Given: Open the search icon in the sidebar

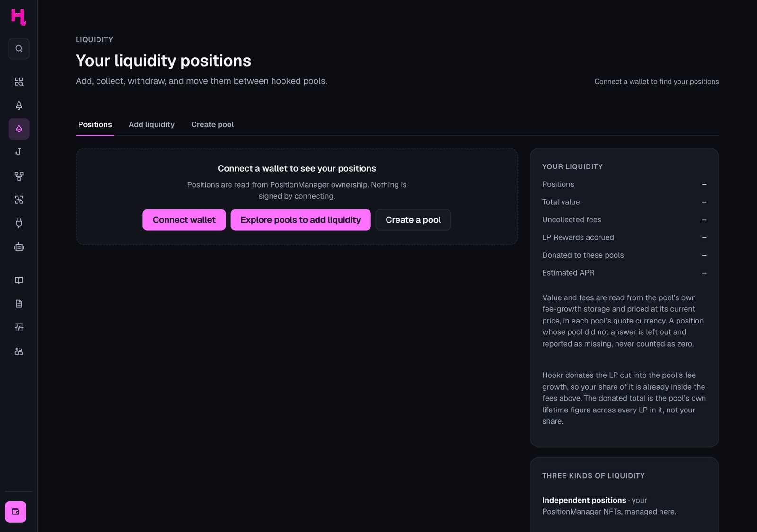Looking at the screenshot, I should [19, 49].
